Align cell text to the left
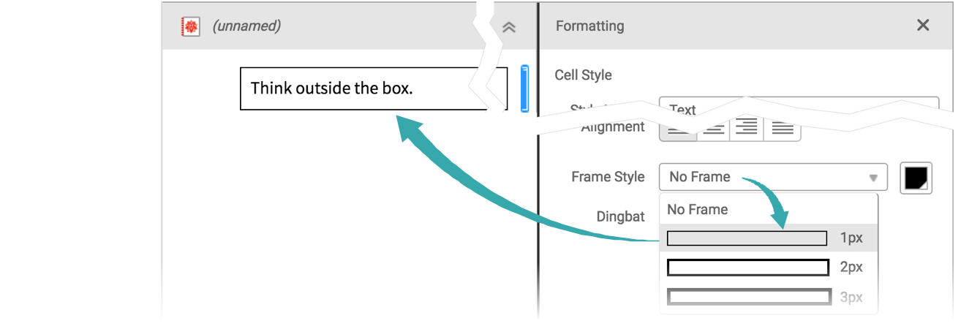The height and width of the screenshot is (329, 980). 678,130
